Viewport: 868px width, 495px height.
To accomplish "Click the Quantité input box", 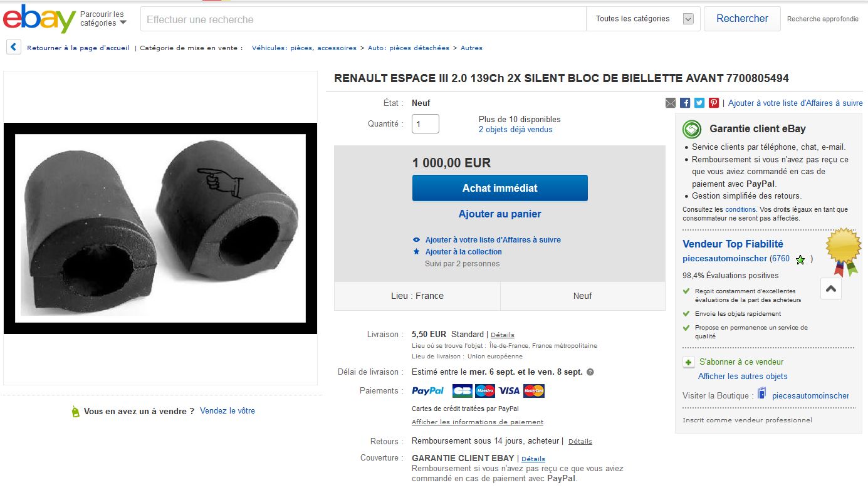I will [x=425, y=124].
